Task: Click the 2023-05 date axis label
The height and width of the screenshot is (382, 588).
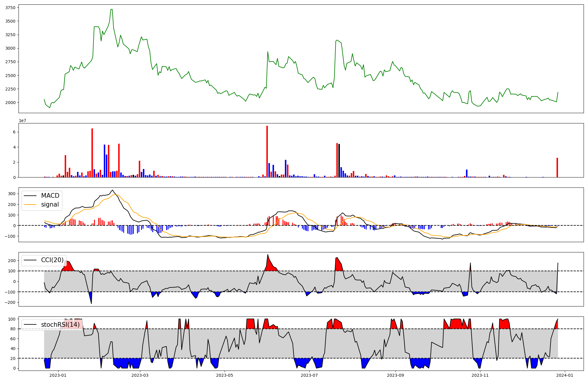Action: pos(225,375)
